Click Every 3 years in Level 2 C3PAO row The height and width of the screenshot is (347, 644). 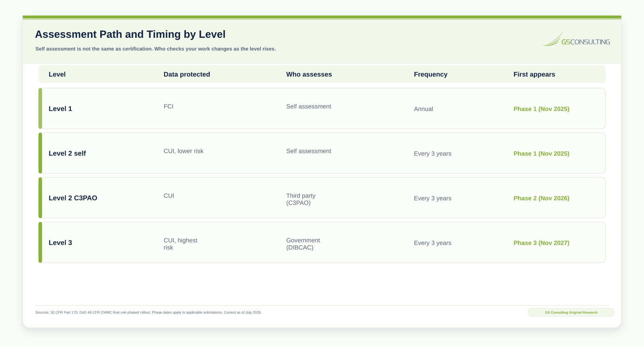433,198
